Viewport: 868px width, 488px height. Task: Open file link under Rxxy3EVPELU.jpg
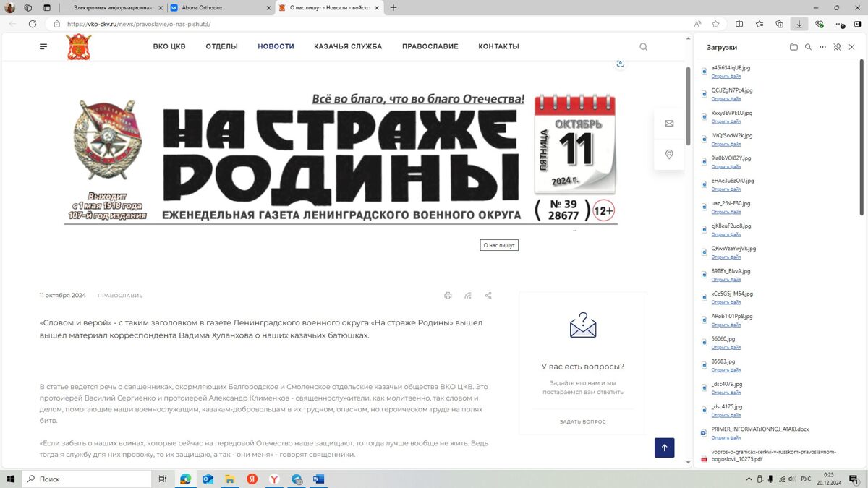click(x=726, y=121)
